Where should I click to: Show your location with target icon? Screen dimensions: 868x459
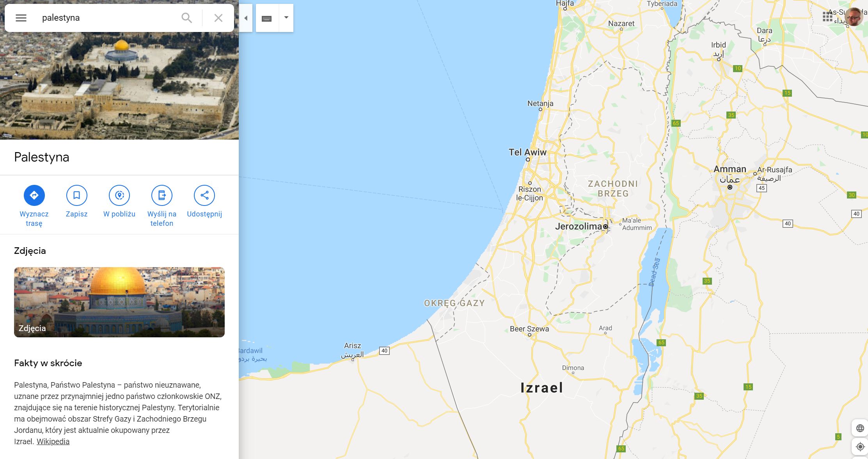click(860, 447)
